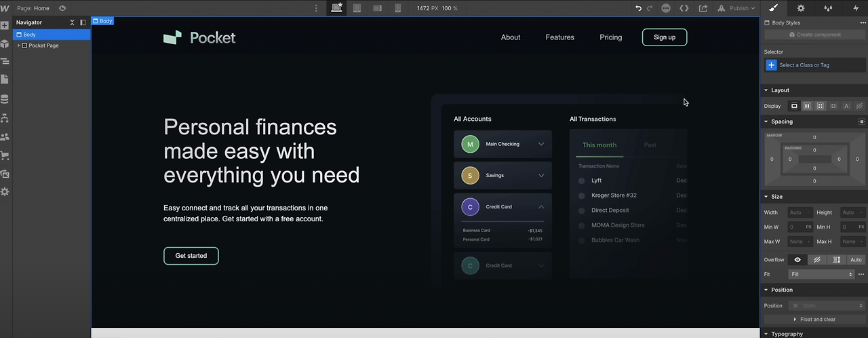Open the site Settings gear in sidebar
This screenshot has height=338, width=868.
point(5,192)
